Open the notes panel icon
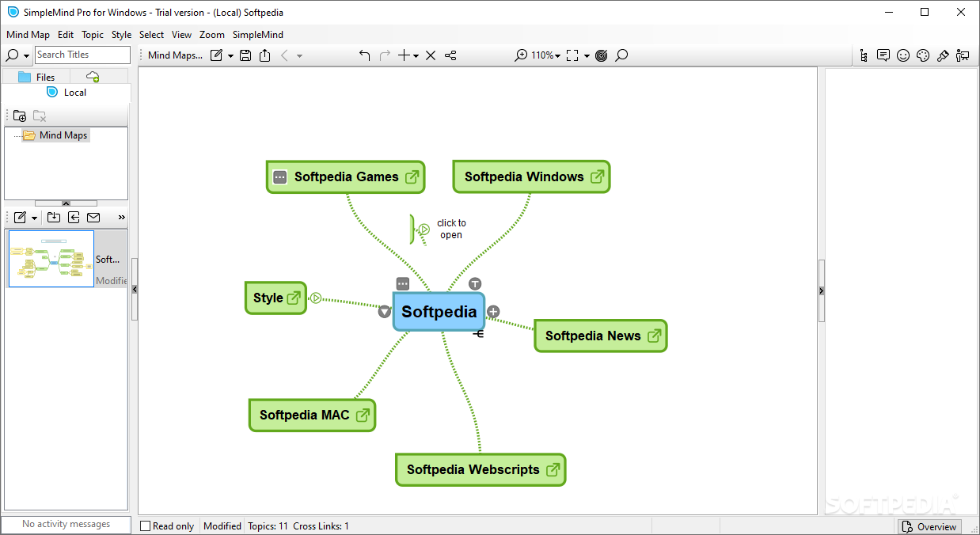Viewport: 980px width, 535px height. pos(883,55)
